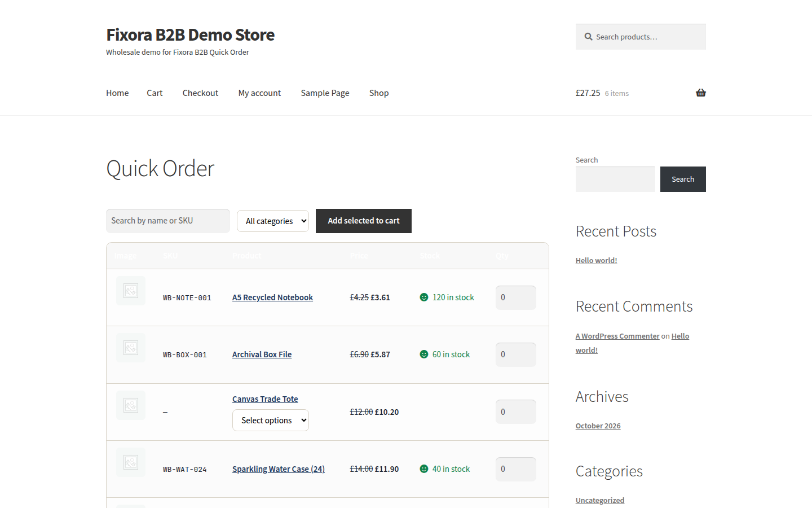
Task: Click the 40 in stock text
Action: point(451,469)
